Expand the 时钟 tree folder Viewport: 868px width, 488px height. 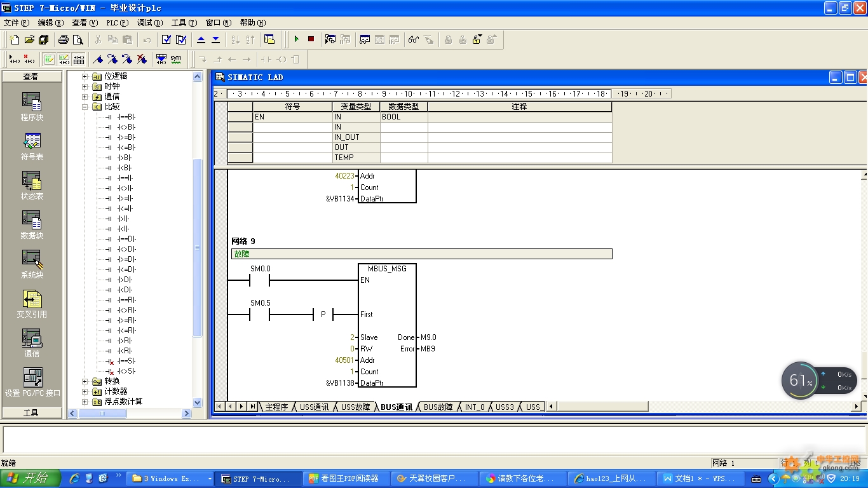85,86
